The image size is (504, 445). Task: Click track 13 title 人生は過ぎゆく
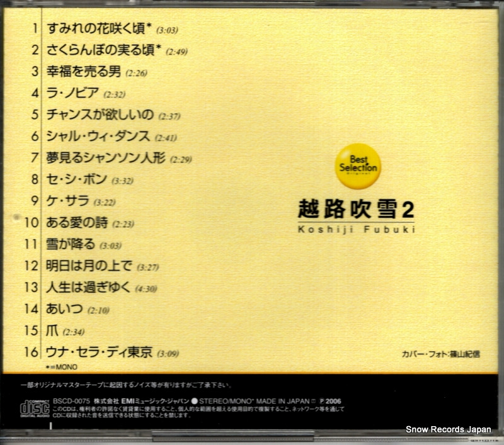[88, 287]
